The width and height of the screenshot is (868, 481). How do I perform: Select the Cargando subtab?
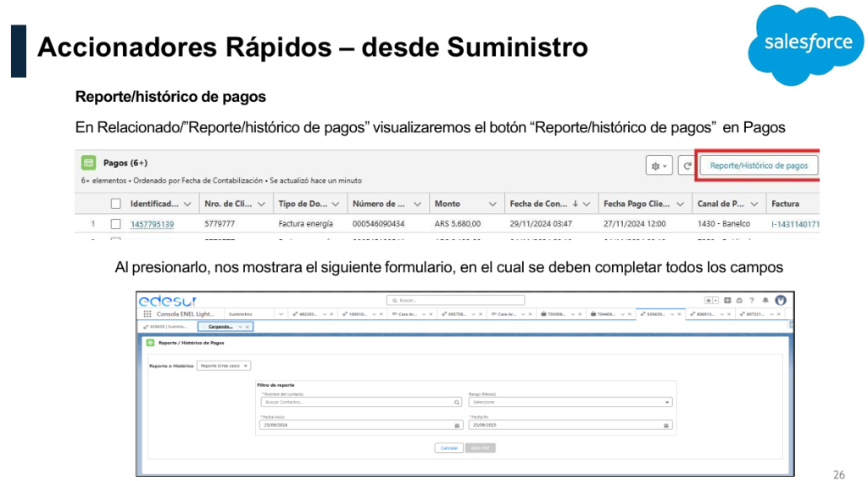tap(220, 327)
